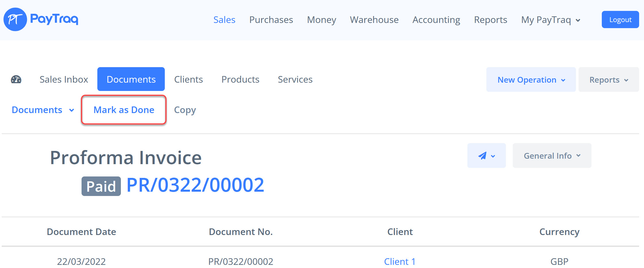
Task: Click the paper plane send icon
Action: tap(483, 156)
